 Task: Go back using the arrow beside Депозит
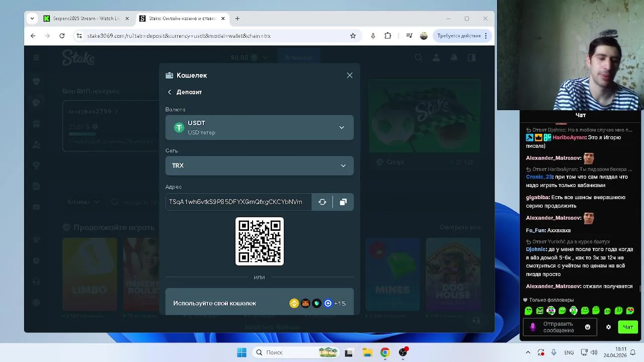[x=170, y=92]
